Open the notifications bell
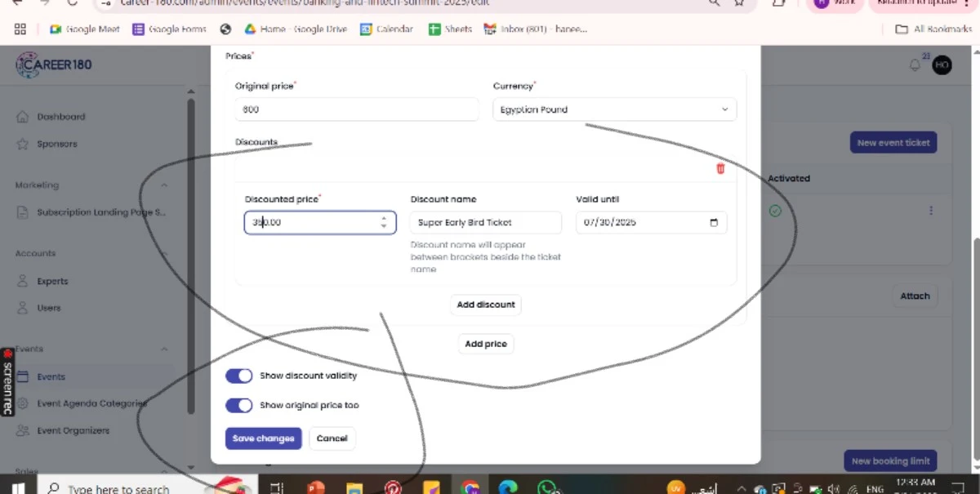980x494 pixels. point(915,65)
